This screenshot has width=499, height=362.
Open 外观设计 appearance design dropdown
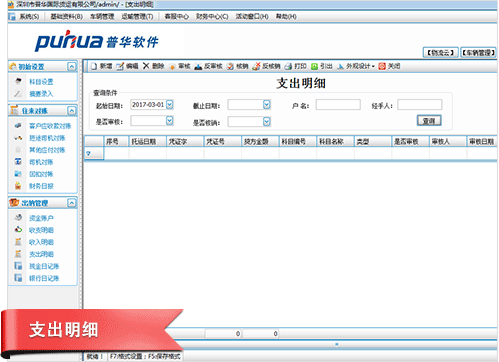pos(356,66)
